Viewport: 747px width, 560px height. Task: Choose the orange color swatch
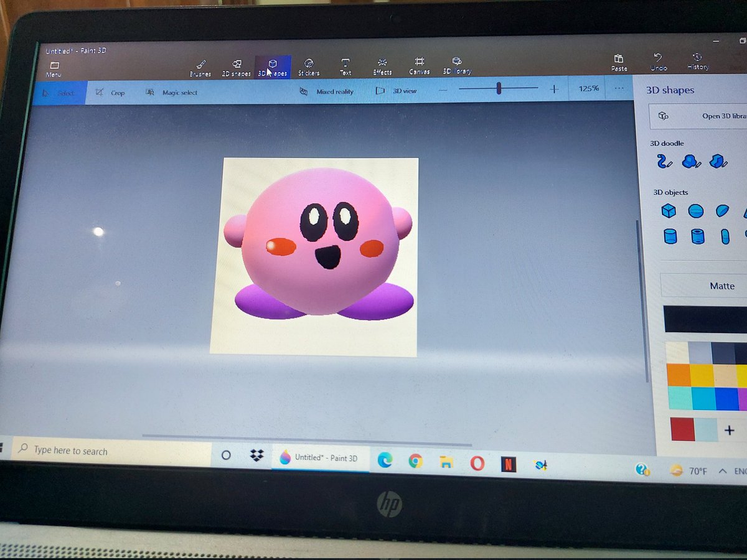coord(679,375)
